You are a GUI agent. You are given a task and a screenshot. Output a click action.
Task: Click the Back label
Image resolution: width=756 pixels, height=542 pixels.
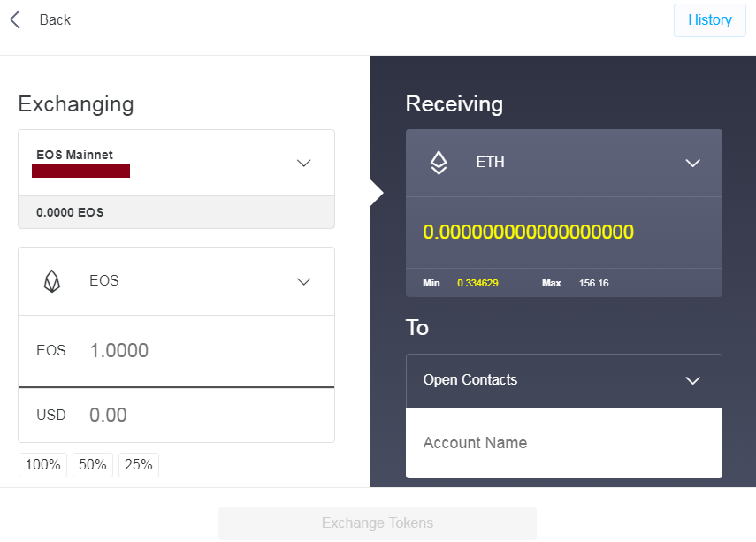coord(55,19)
